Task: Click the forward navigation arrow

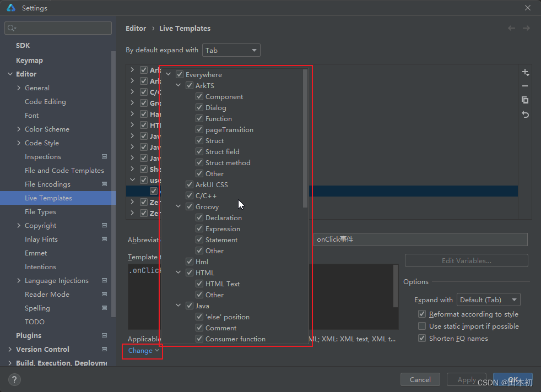Action: (x=526, y=28)
